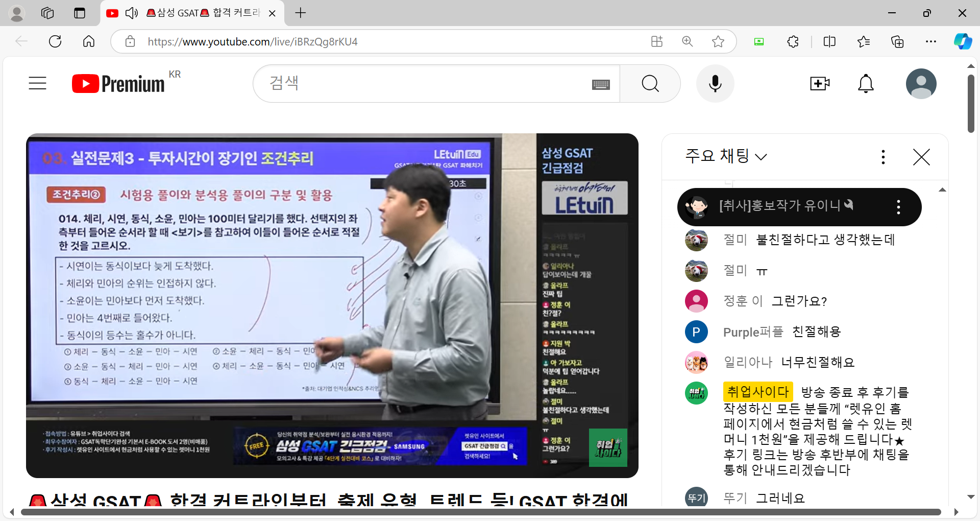Mute the tab using speaker icon
The image size is (980, 521).
[132, 13]
